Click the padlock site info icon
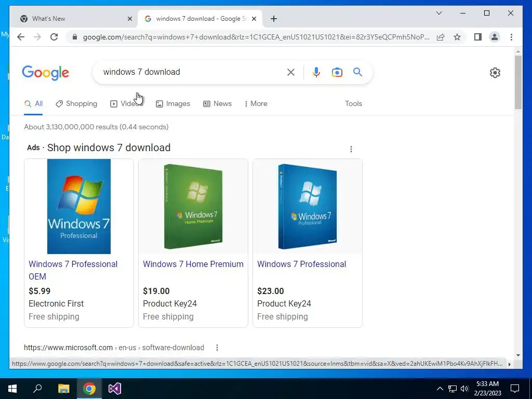Screen dimensions: 532x399 [x=75, y=37]
